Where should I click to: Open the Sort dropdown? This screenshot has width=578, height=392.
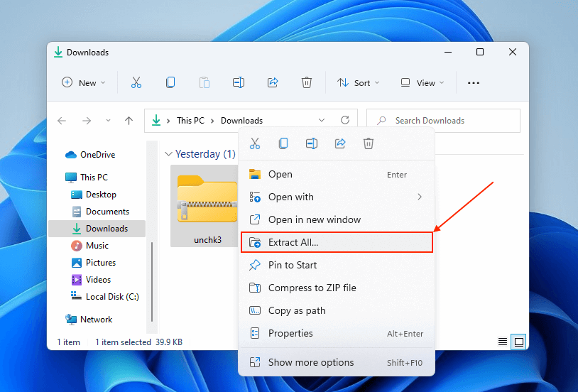coord(359,82)
